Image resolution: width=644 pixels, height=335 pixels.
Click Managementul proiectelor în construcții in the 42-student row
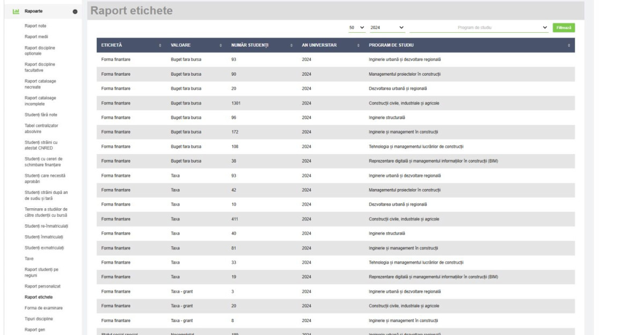point(405,190)
